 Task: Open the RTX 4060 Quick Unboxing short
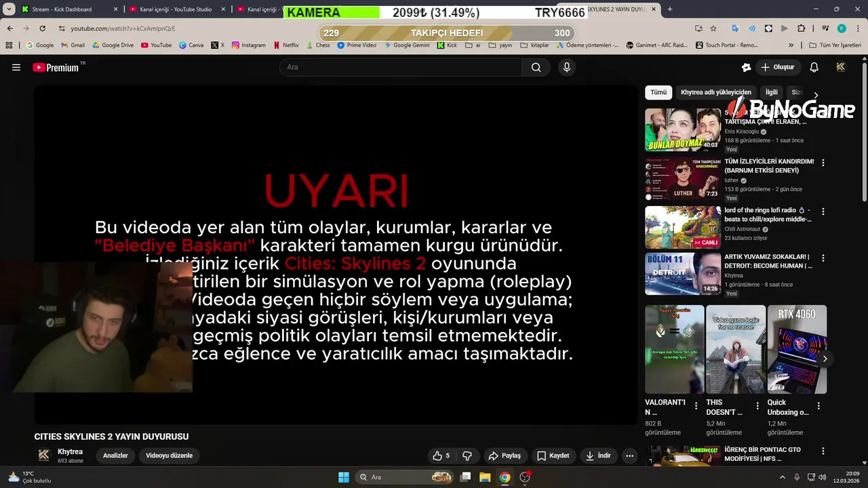tap(797, 349)
